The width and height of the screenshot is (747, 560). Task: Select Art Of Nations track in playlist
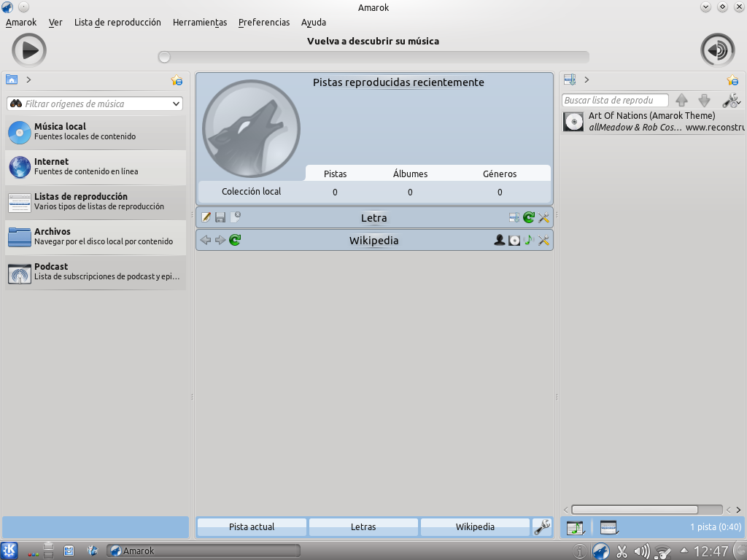coord(653,122)
